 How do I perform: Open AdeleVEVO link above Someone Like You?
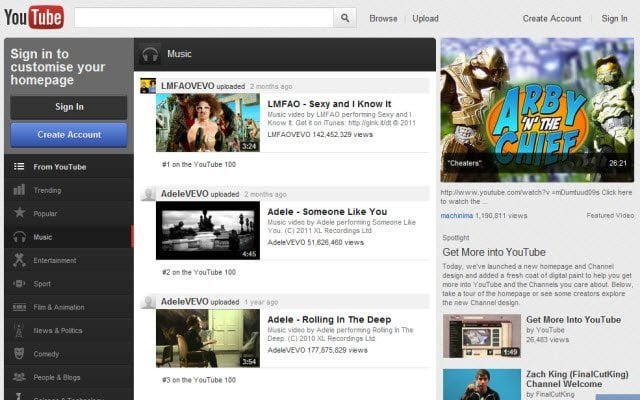[184, 194]
